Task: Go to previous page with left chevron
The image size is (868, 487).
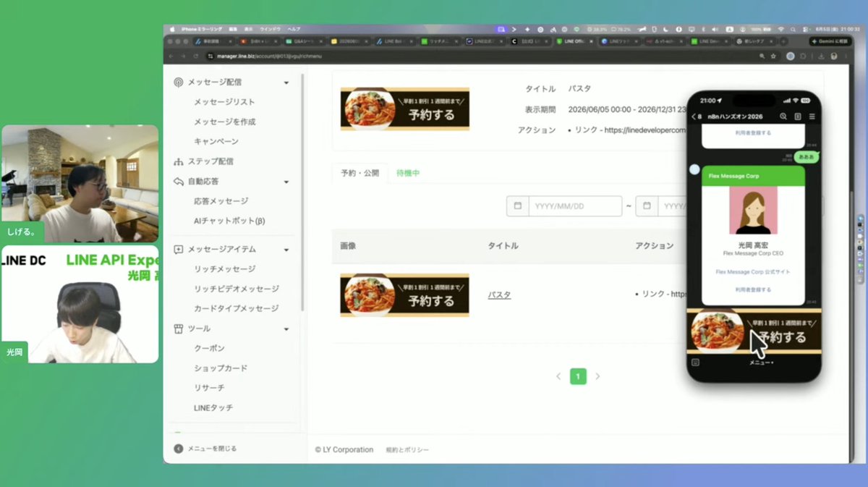Action: pyautogui.click(x=558, y=376)
